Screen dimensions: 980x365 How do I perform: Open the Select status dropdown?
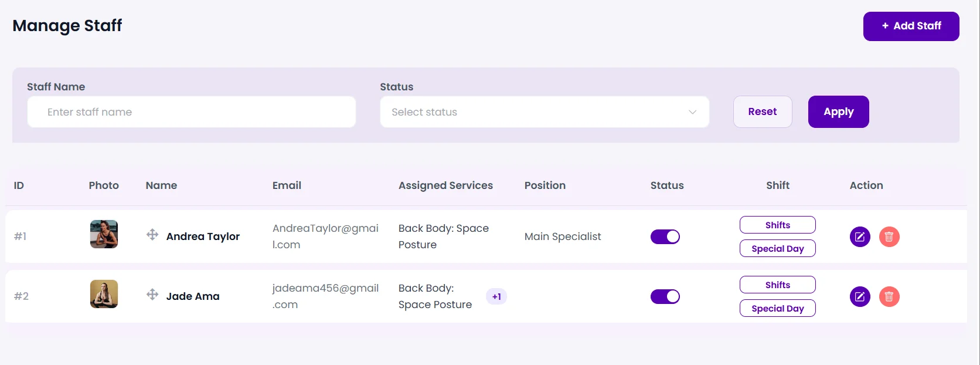(x=545, y=112)
